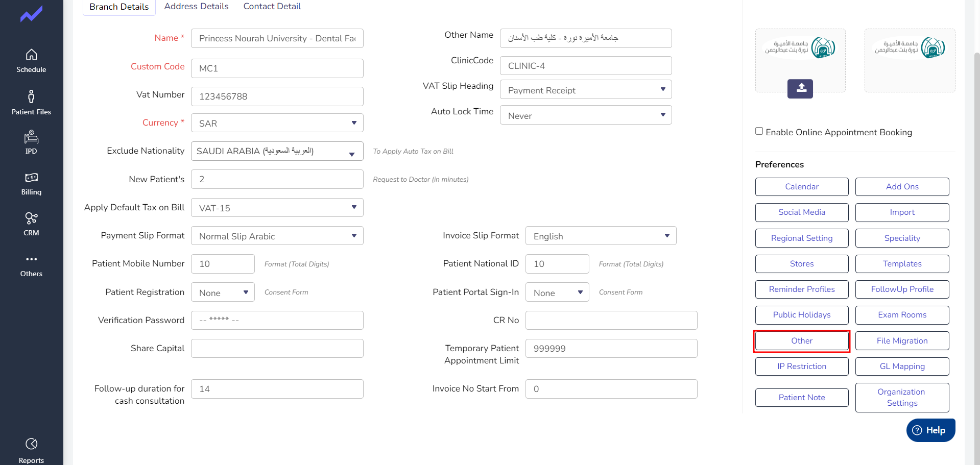980x465 pixels.
Task: Switch to Branch Details tab
Action: [x=119, y=7]
